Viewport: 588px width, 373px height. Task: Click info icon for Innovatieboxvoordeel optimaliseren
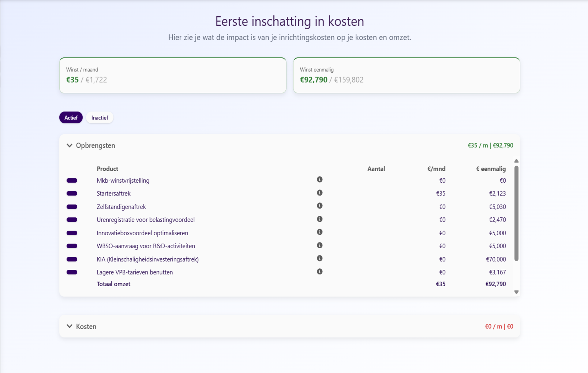tap(319, 232)
